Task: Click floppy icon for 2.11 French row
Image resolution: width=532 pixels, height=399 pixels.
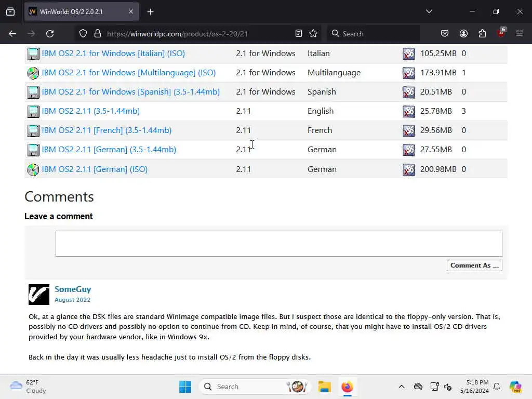Action: coord(33,130)
